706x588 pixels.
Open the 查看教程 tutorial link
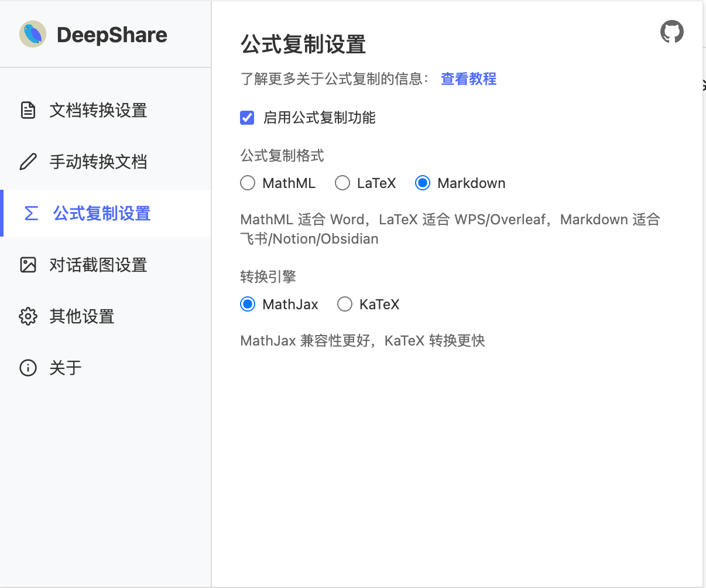coord(468,78)
